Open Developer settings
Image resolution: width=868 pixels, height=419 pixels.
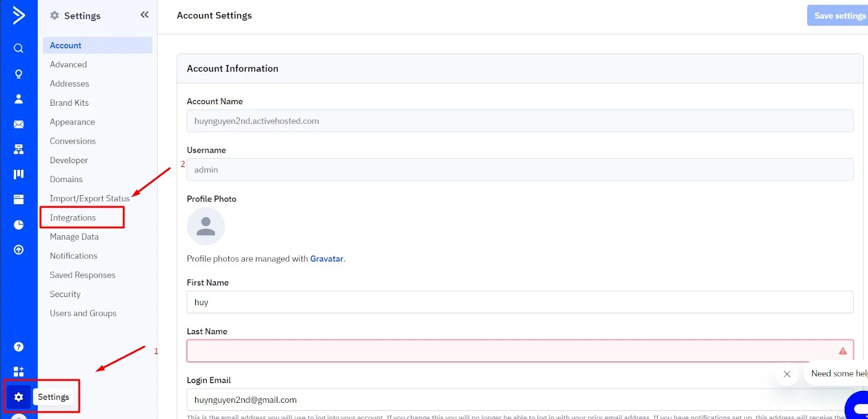pyautogui.click(x=69, y=160)
